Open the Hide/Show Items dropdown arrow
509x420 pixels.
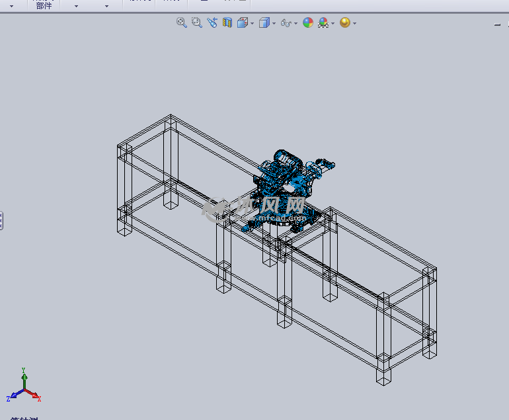pyautogui.click(x=295, y=23)
